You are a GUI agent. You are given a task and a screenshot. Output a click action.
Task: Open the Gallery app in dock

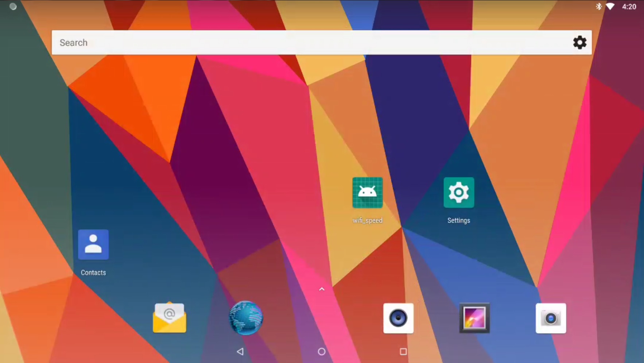pyautogui.click(x=474, y=318)
